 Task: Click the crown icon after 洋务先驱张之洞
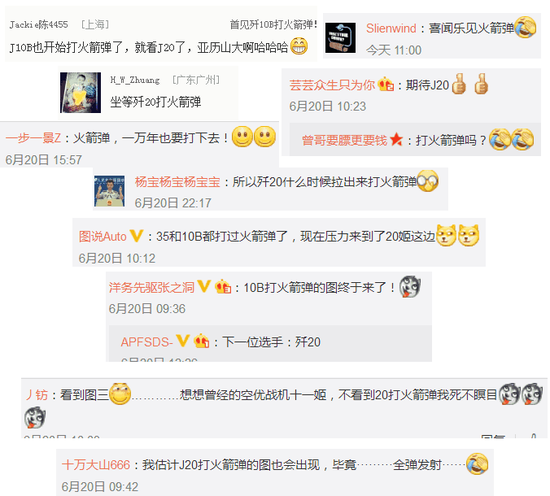(223, 287)
